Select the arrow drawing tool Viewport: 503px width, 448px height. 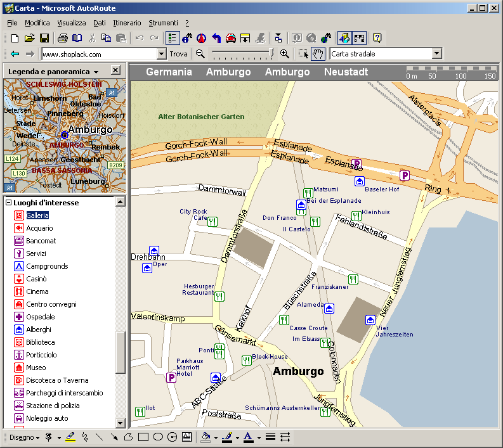tap(114, 437)
